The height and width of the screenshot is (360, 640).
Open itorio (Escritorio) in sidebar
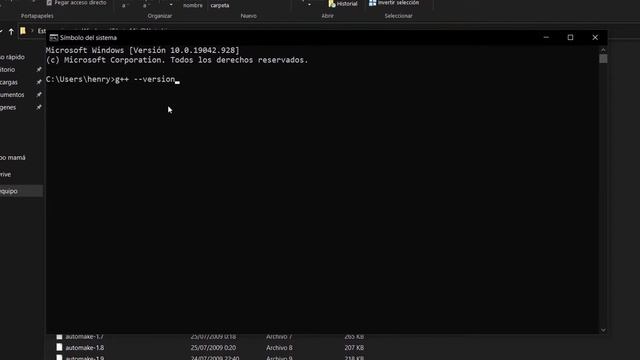coord(7,70)
